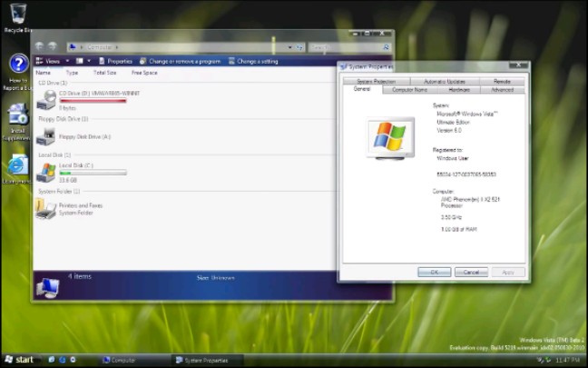Click Change a setting in the toolbar
The width and height of the screenshot is (588, 368).
(x=253, y=61)
